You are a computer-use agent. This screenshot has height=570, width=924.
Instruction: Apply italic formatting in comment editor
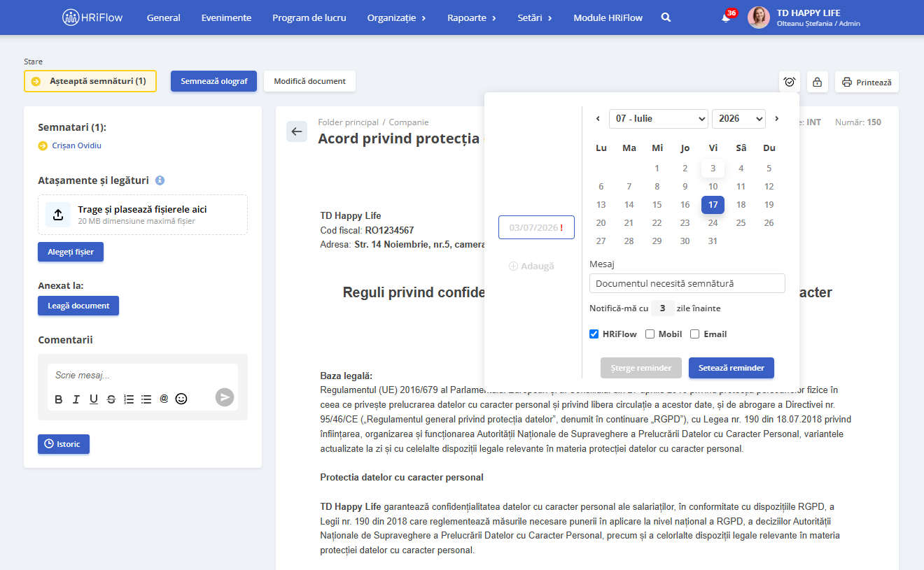coord(76,399)
